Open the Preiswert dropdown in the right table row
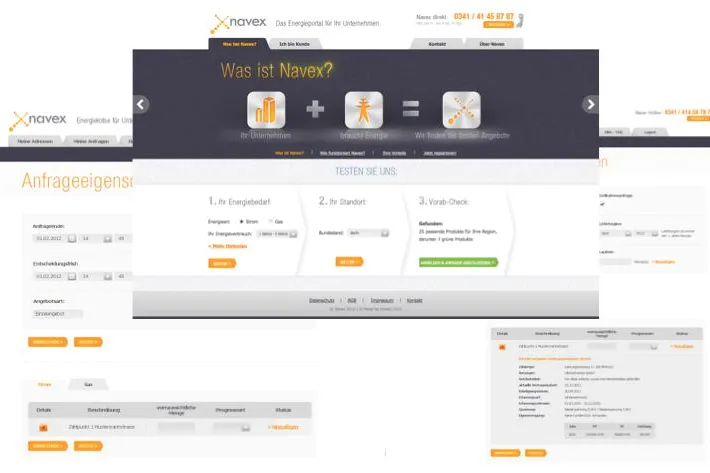Image resolution: width=710 pixels, height=473 pixels. click(643, 346)
